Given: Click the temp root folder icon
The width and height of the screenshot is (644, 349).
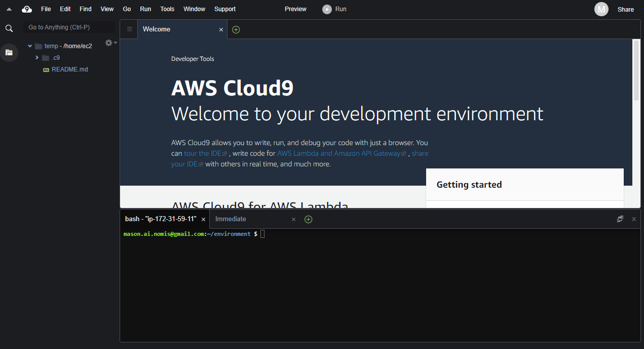Looking at the screenshot, I should coord(39,46).
